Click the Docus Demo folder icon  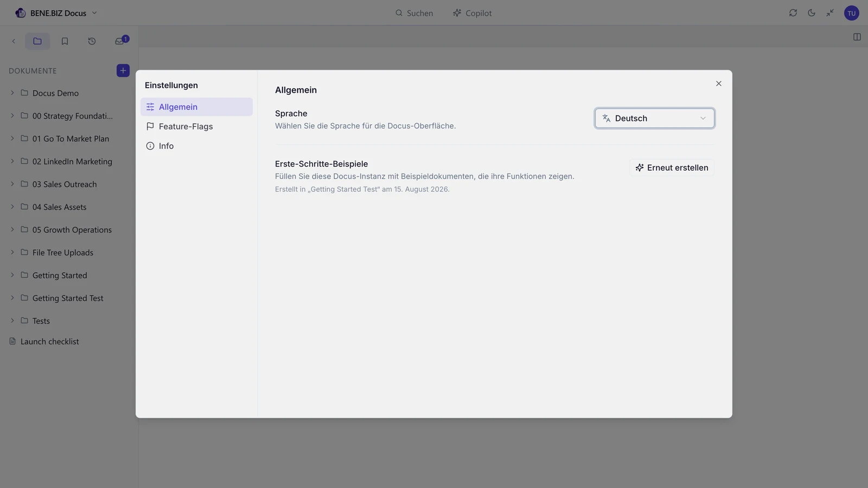click(x=24, y=93)
